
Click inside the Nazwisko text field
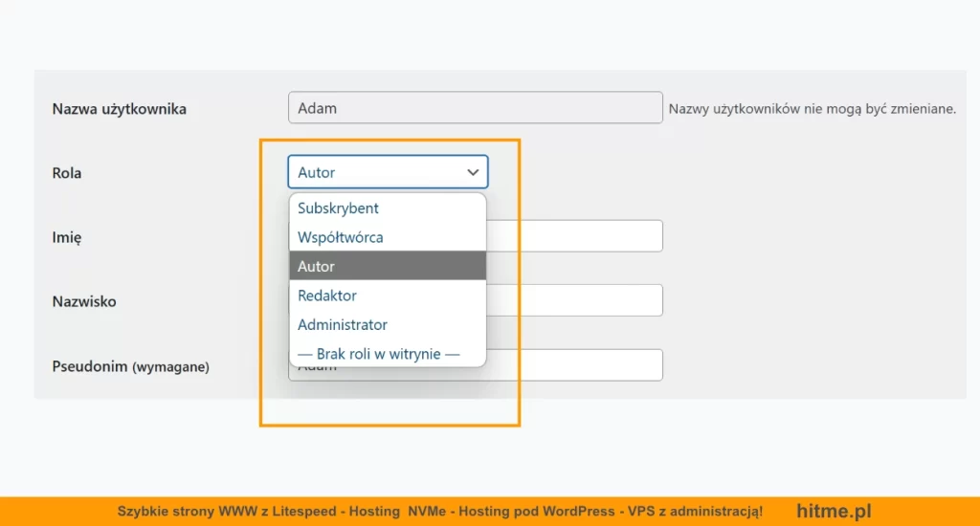point(574,300)
